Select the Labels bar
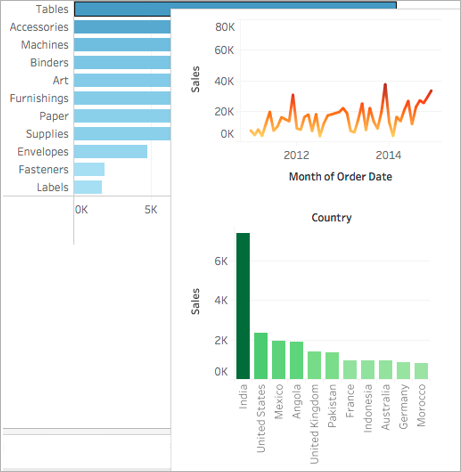 (x=88, y=187)
